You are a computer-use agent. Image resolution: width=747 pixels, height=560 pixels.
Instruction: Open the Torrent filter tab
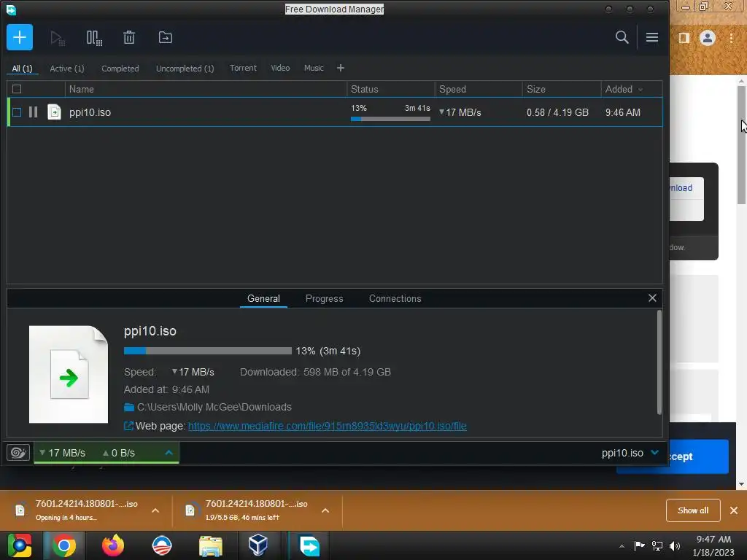243,68
